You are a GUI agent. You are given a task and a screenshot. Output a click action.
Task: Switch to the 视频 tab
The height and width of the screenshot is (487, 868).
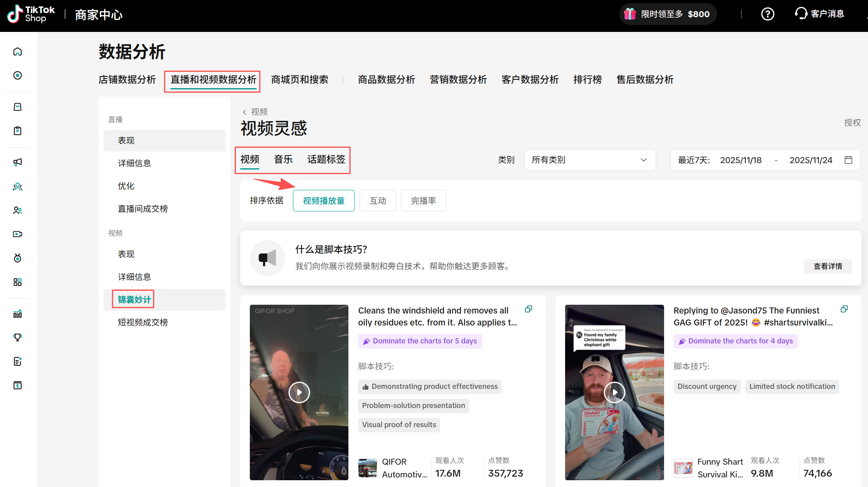click(x=250, y=160)
